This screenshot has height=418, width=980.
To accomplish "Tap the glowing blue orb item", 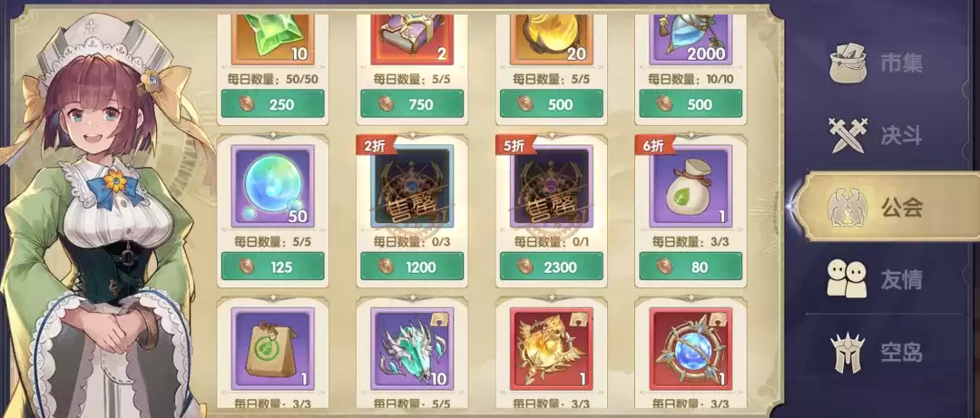I will [x=272, y=186].
